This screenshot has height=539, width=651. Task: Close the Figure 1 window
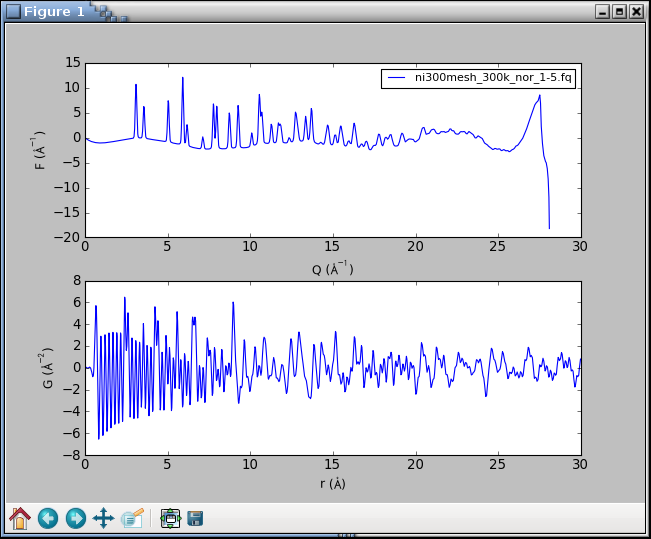(x=636, y=11)
